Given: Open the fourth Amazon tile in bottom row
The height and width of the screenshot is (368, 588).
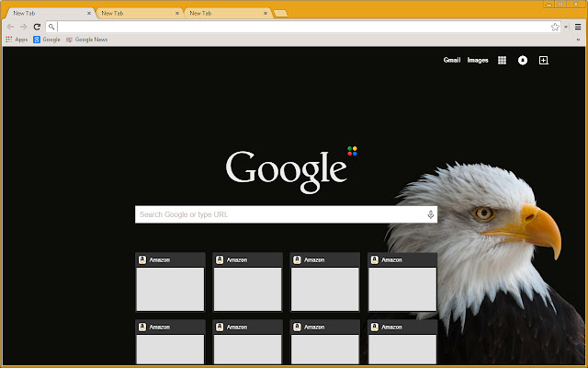Looking at the screenshot, I should (x=402, y=342).
